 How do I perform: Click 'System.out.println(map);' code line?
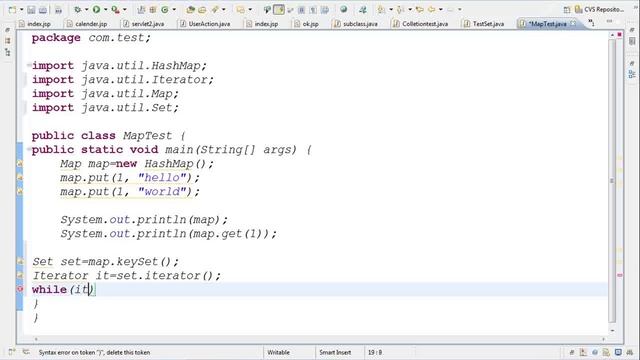pos(144,220)
